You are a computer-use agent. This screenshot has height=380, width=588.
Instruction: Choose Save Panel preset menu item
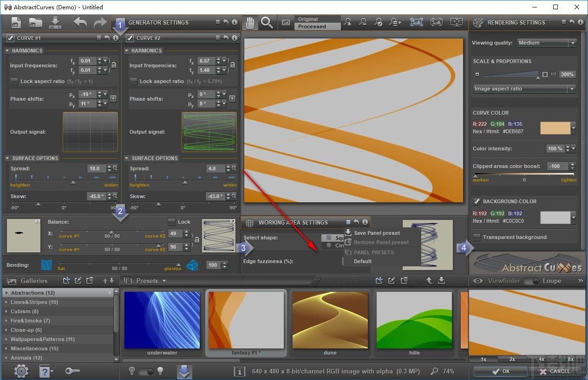377,233
